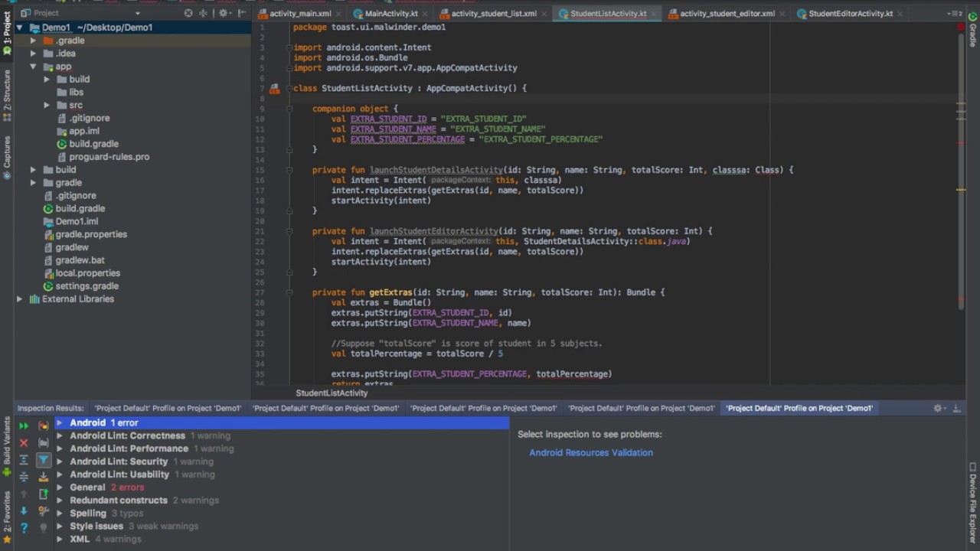Hide the Inspection Results panel
The image size is (980, 551).
coord(957,409)
